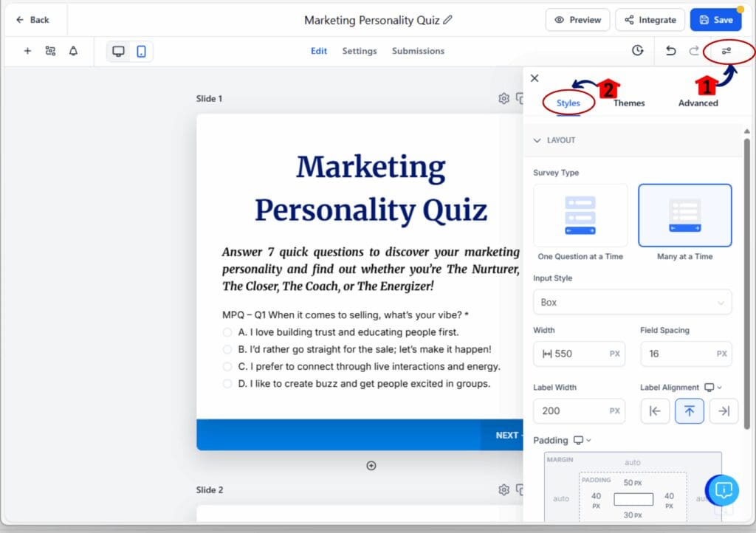Click the Preview button
This screenshot has width=756, height=533.
(x=577, y=20)
